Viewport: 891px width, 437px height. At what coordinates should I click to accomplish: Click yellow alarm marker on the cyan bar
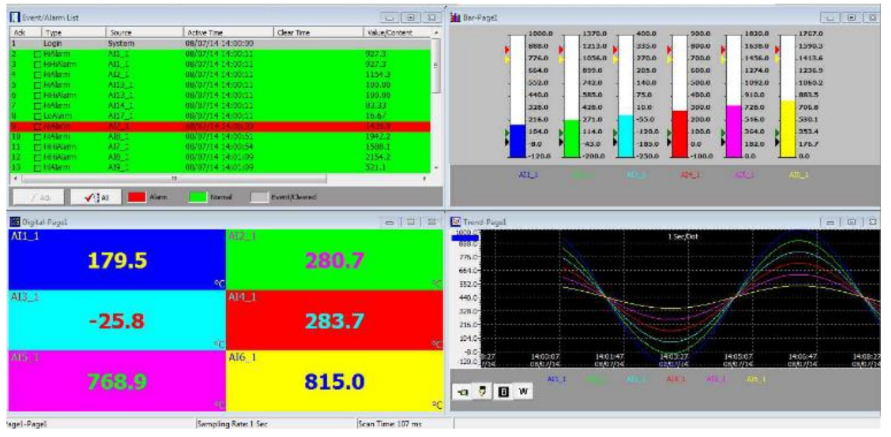pyautogui.click(x=615, y=59)
